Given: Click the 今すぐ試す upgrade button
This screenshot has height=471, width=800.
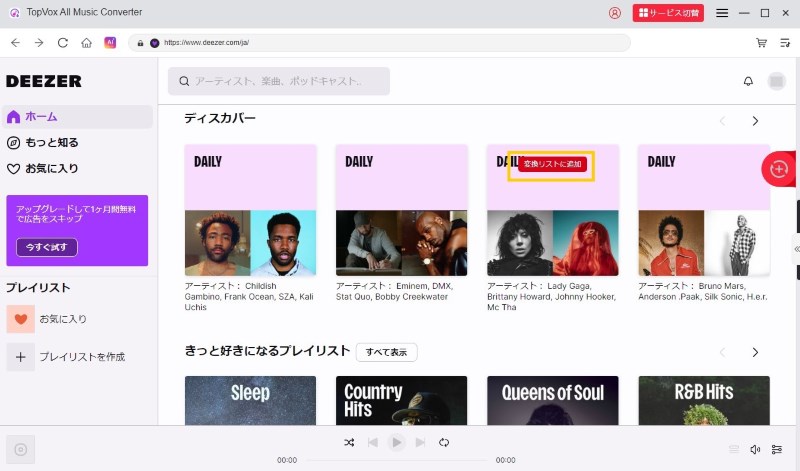Looking at the screenshot, I should point(46,247).
